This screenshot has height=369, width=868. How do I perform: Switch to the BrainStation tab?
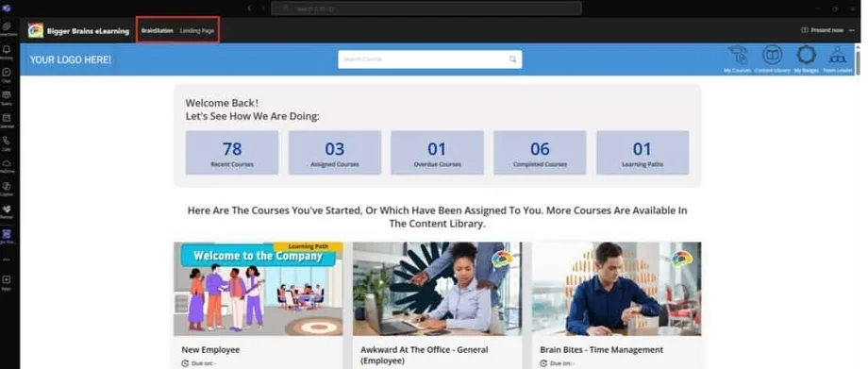pos(158,30)
